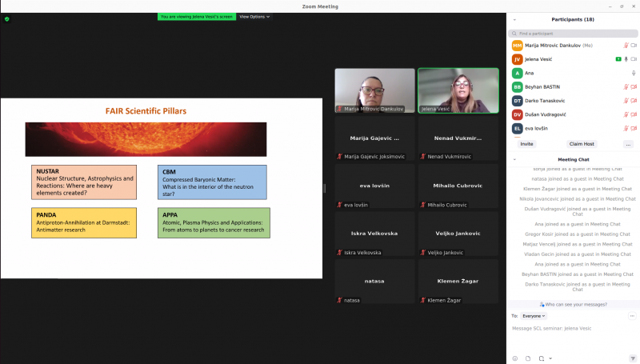Select the Klemen Žagar video tile
This screenshot has height=364, width=640.
458,282
